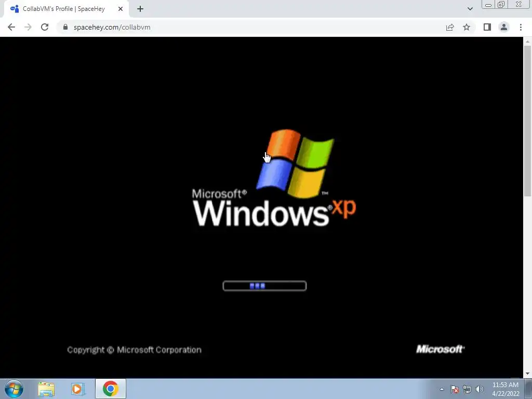Open the volume speaker tray icon
The height and width of the screenshot is (399, 532).
click(480, 389)
